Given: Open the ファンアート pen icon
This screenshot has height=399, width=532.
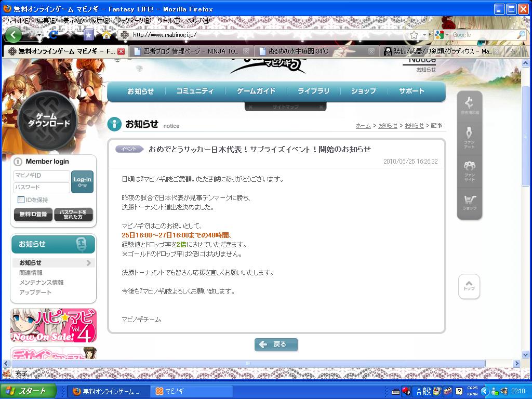Looking at the screenshot, I should click(470, 138).
